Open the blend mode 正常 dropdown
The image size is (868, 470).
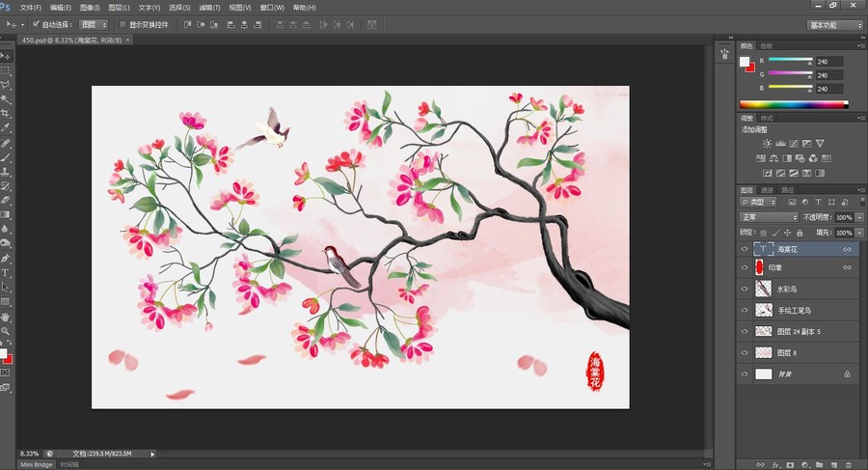pos(769,217)
